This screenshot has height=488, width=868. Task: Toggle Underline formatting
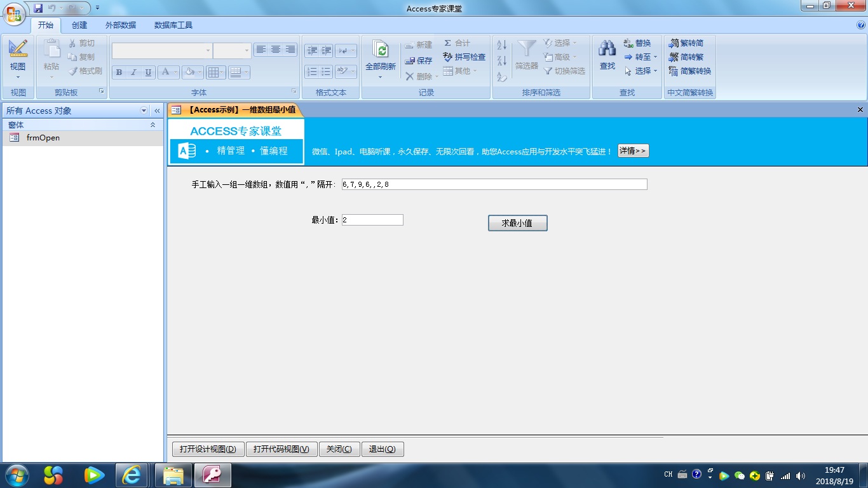pyautogui.click(x=148, y=72)
